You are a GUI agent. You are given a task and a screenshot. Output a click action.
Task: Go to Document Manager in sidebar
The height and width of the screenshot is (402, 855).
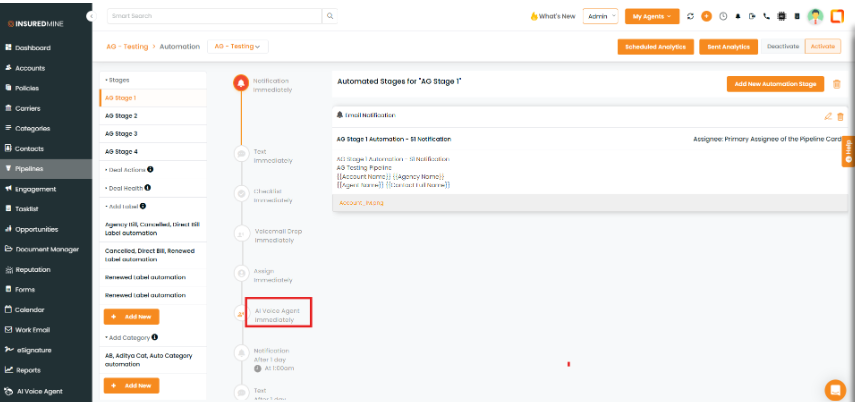[x=46, y=249]
